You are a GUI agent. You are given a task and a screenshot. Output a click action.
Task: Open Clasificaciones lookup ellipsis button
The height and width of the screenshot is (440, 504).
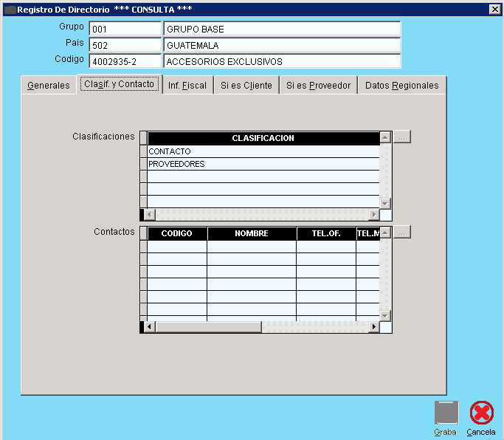(401, 137)
